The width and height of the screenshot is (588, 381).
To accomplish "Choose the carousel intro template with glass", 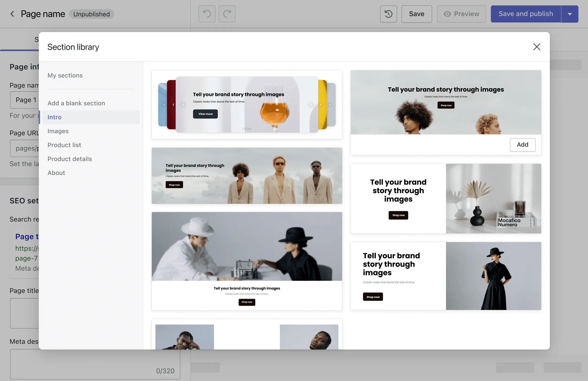I will click(x=247, y=105).
